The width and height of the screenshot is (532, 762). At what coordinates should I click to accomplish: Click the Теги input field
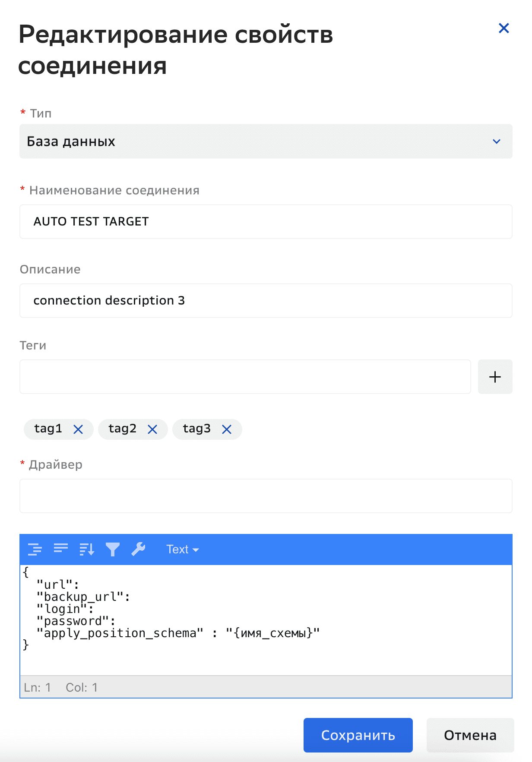(245, 377)
